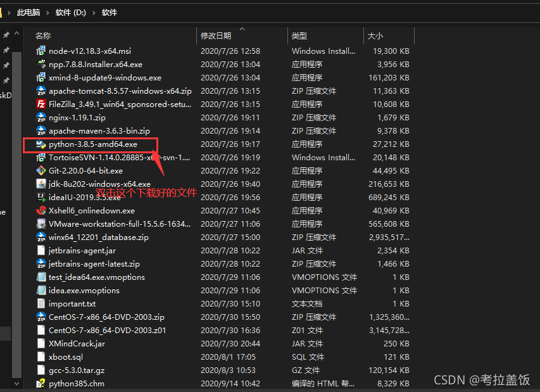
Task: Click the 161,203 KB size value
Action: [389, 78]
